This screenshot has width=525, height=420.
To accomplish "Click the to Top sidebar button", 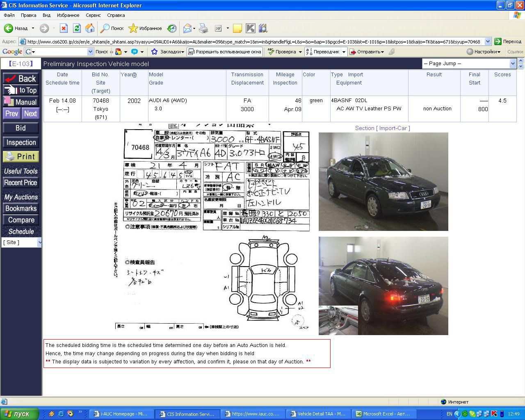I will pyautogui.click(x=21, y=90).
